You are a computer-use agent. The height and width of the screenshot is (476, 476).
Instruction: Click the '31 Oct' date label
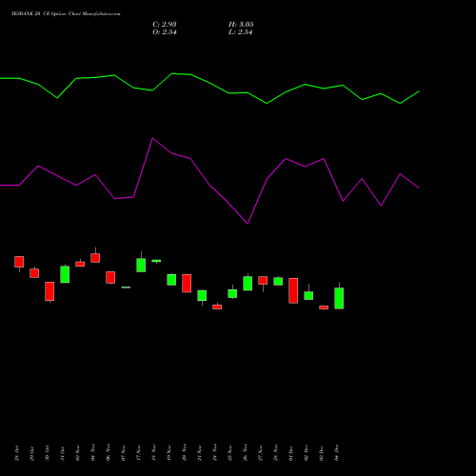pyautogui.click(x=62, y=453)
